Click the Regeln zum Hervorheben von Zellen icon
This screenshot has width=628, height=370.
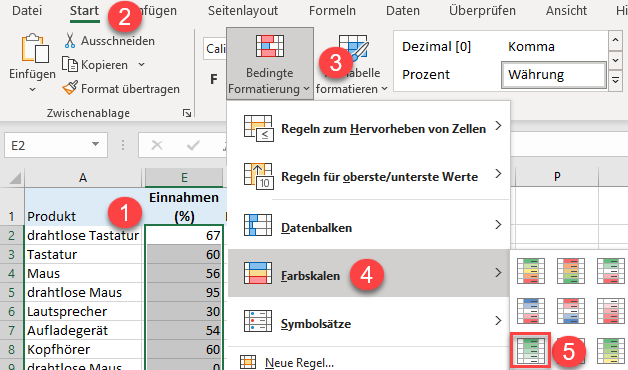pos(258,129)
